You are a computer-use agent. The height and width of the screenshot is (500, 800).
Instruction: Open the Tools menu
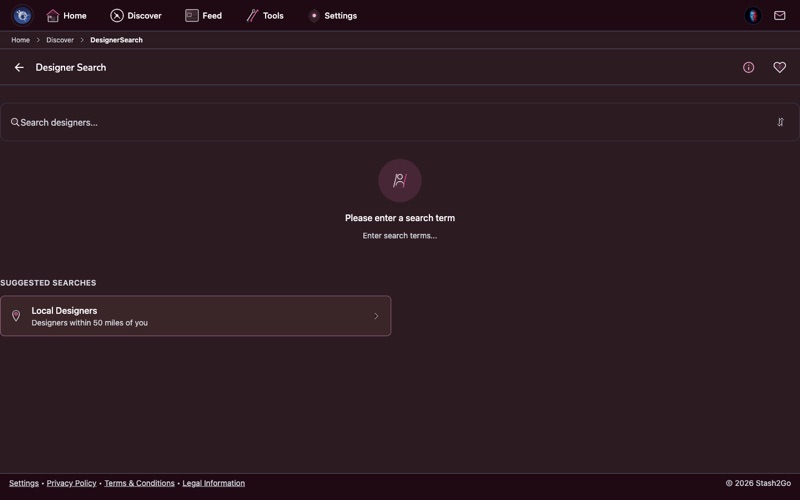(x=265, y=16)
